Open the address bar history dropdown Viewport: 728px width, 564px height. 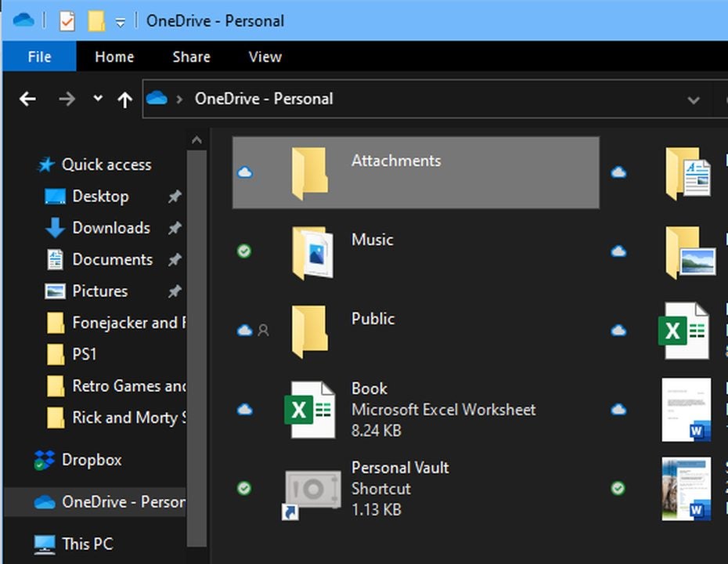694,99
